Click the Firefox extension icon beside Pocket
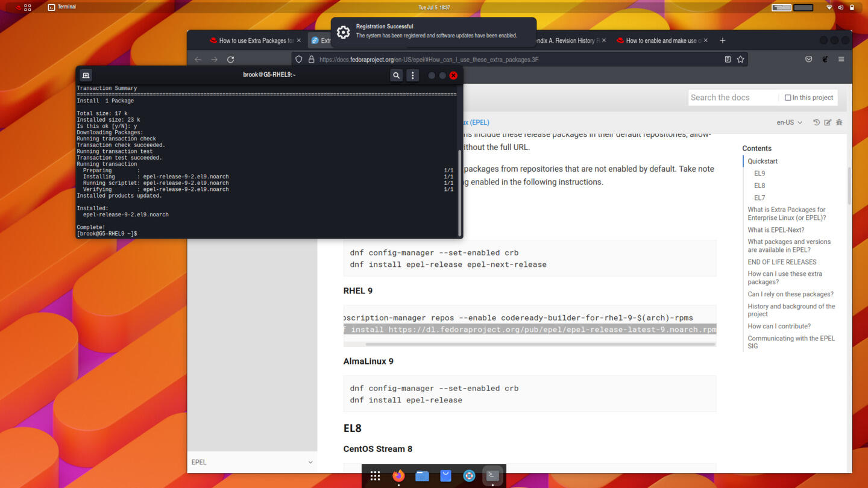Image resolution: width=868 pixels, height=488 pixels. pyautogui.click(x=825, y=60)
